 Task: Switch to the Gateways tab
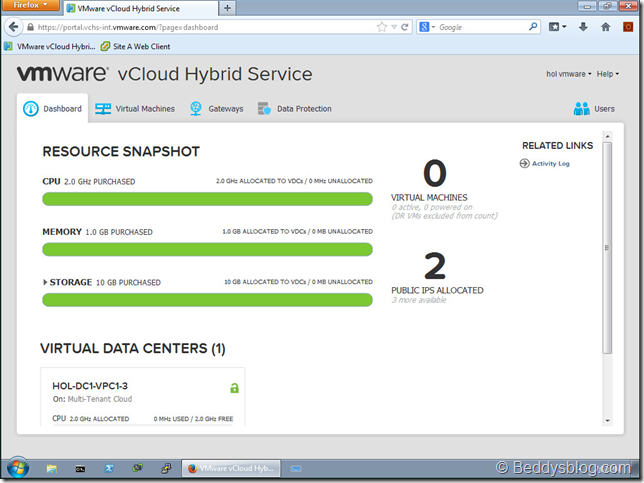pyautogui.click(x=216, y=109)
